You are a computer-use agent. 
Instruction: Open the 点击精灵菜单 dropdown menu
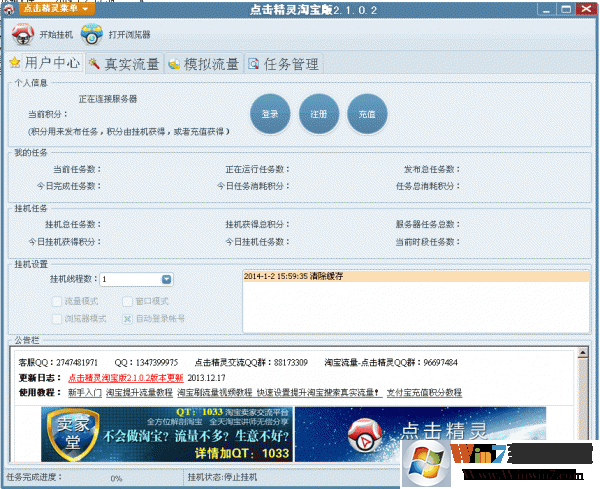pos(51,8)
